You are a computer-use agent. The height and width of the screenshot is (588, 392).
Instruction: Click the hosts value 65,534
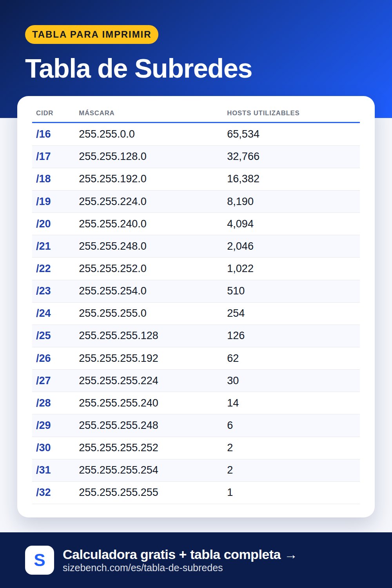tap(243, 134)
